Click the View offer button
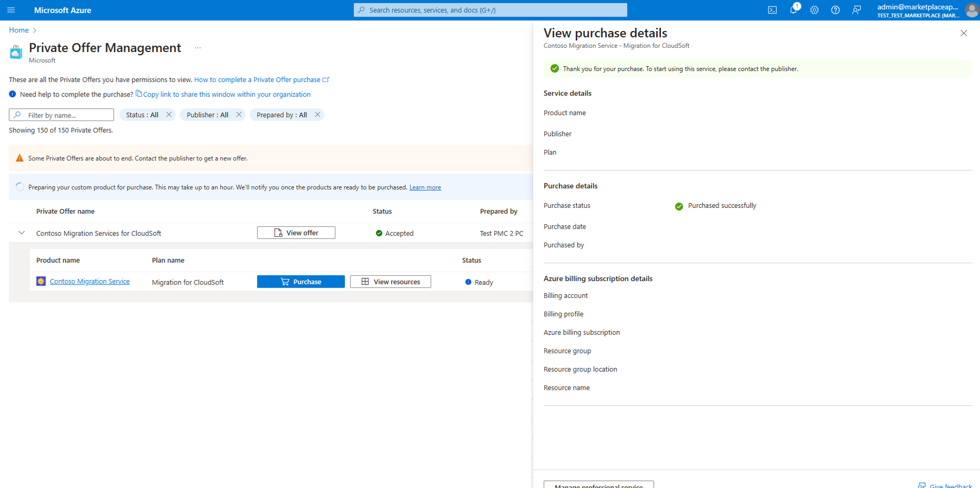Screen dimensions: 980x488 [x=296, y=233]
